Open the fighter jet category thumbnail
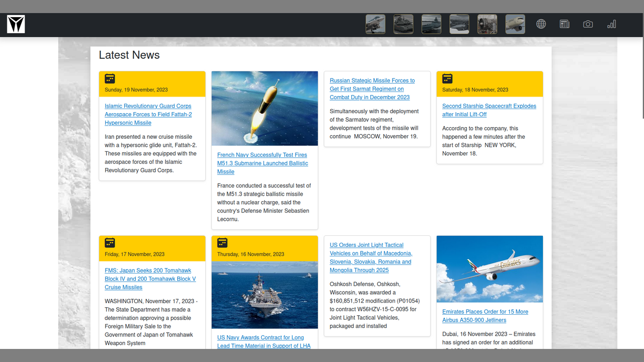 [375, 24]
